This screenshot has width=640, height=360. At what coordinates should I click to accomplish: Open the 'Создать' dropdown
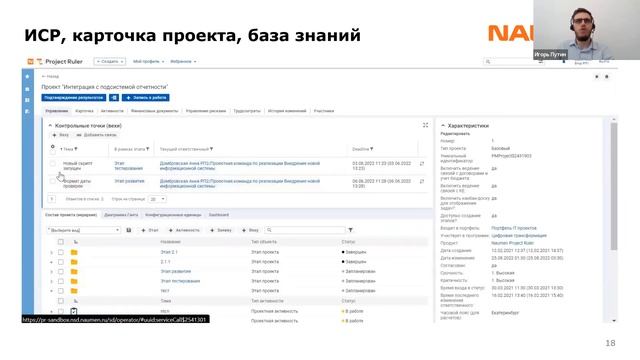110,62
